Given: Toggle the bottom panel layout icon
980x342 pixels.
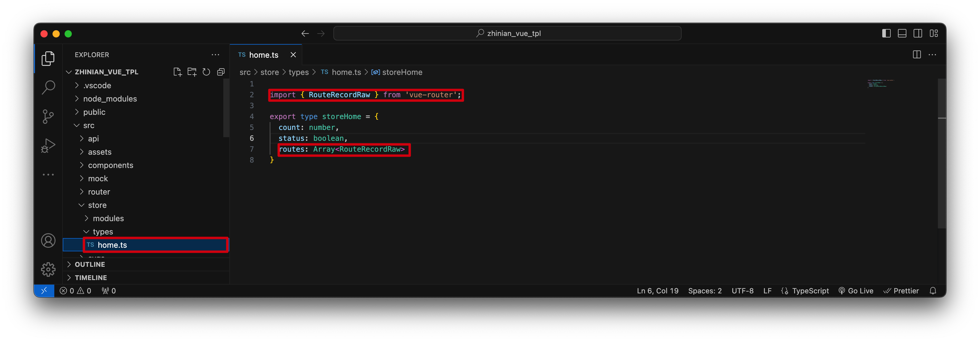Looking at the screenshot, I should 902,34.
